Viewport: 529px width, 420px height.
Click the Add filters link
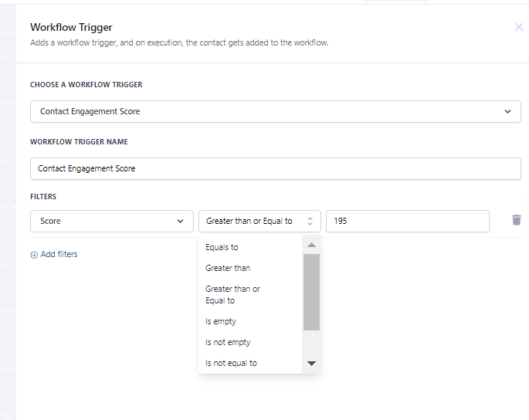pyautogui.click(x=59, y=254)
